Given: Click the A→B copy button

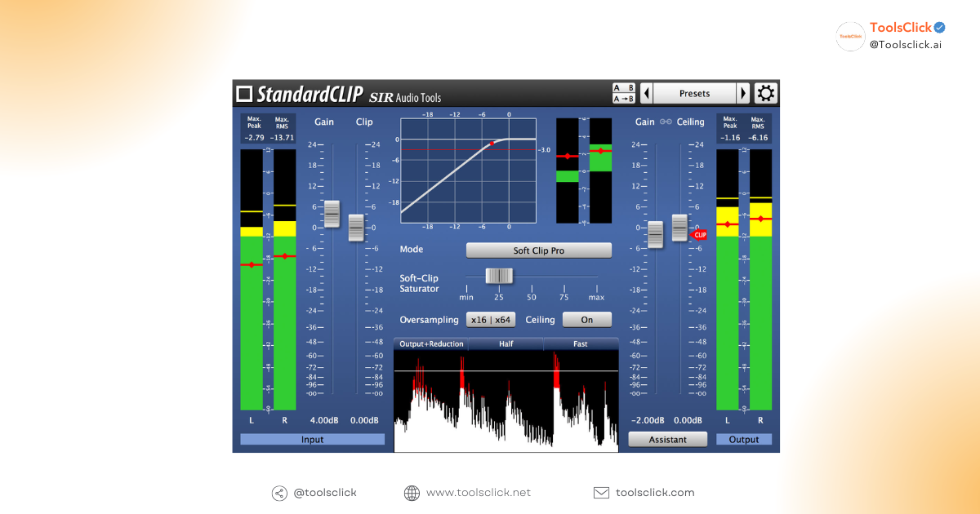Looking at the screenshot, I should click(x=624, y=99).
